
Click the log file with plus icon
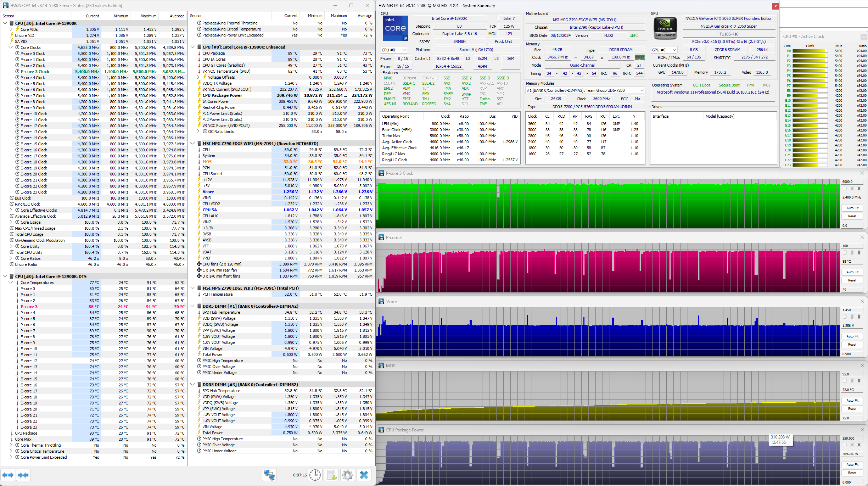pos(332,475)
